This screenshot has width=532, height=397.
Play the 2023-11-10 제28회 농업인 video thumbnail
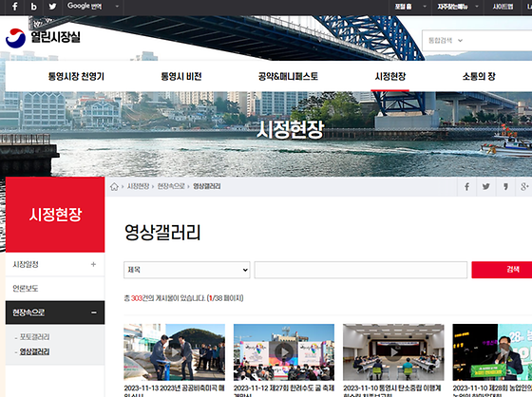click(x=492, y=352)
